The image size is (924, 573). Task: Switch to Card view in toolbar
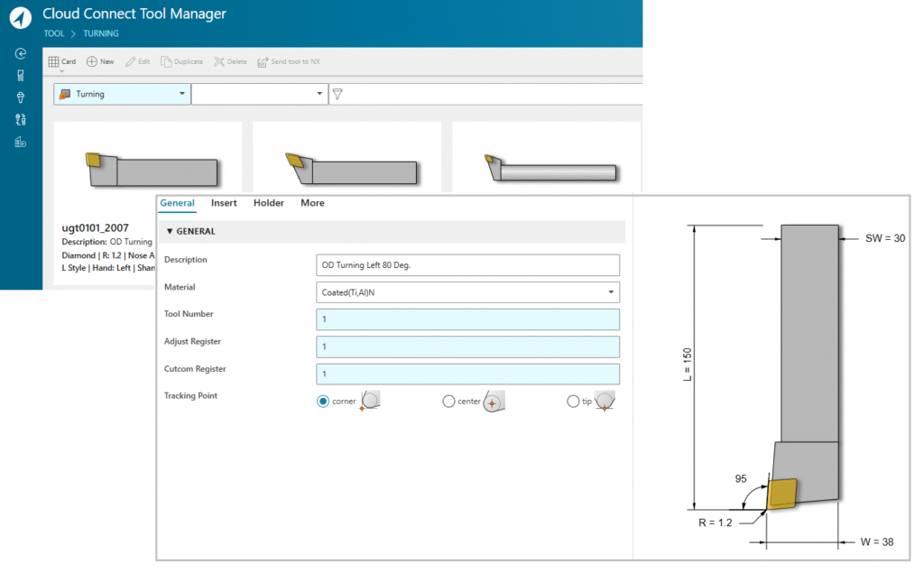(62, 62)
